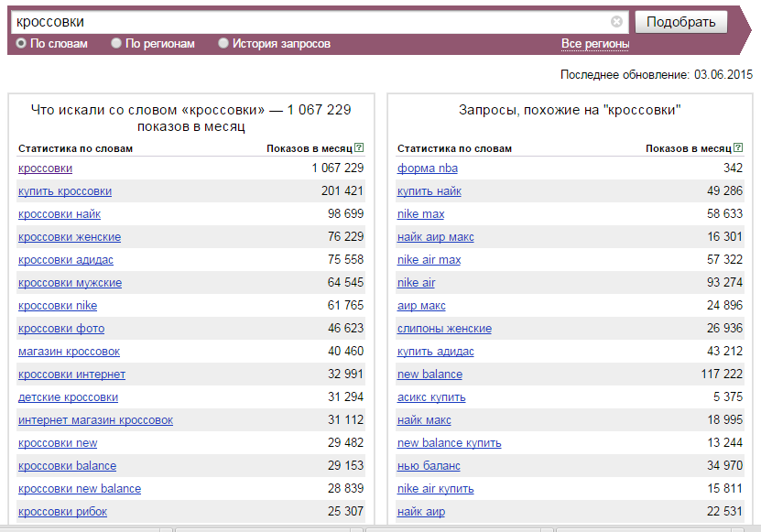The height and width of the screenshot is (532, 761).
Task: Click the 'Запросы, похожие на "кроссовки"' heading
Action: pos(570,110)
